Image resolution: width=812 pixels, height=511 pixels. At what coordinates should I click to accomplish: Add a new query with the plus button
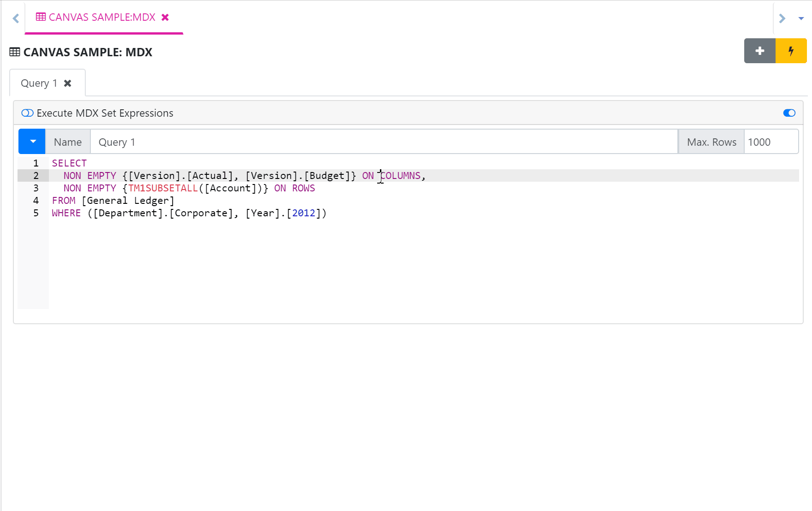[759, 51]
